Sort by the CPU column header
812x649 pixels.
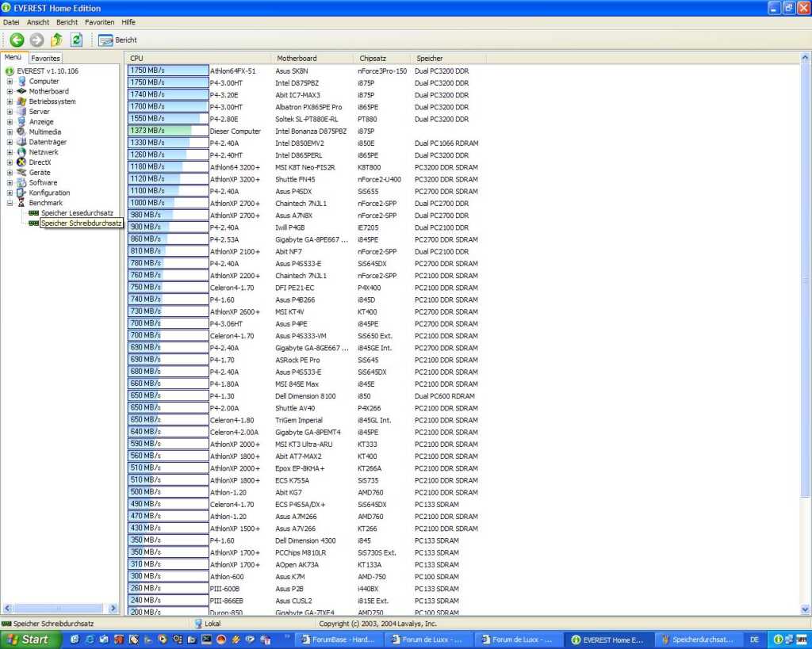click(199, 59)
